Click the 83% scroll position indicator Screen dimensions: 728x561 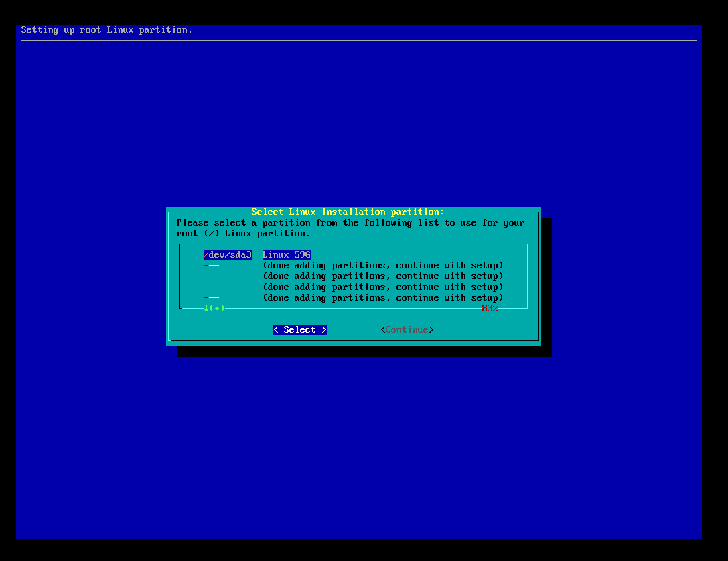(x=490, y=308)
